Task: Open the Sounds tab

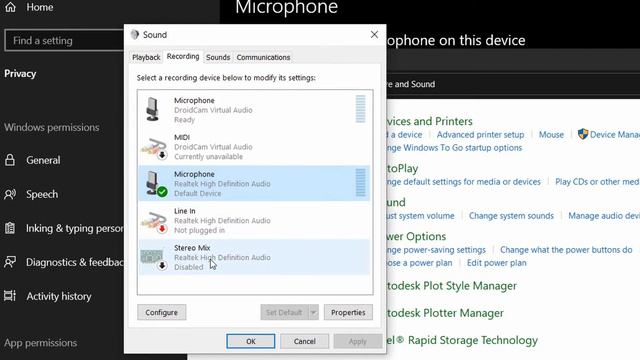Action: pyautogui.click(x=218, y=58)
